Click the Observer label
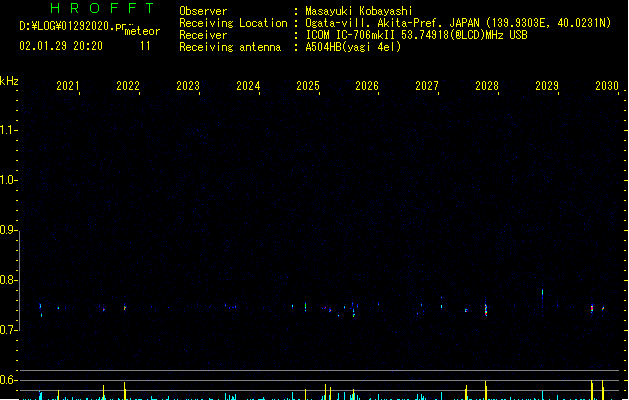This screenshot has height=400, width=629. tap(203, 11)
